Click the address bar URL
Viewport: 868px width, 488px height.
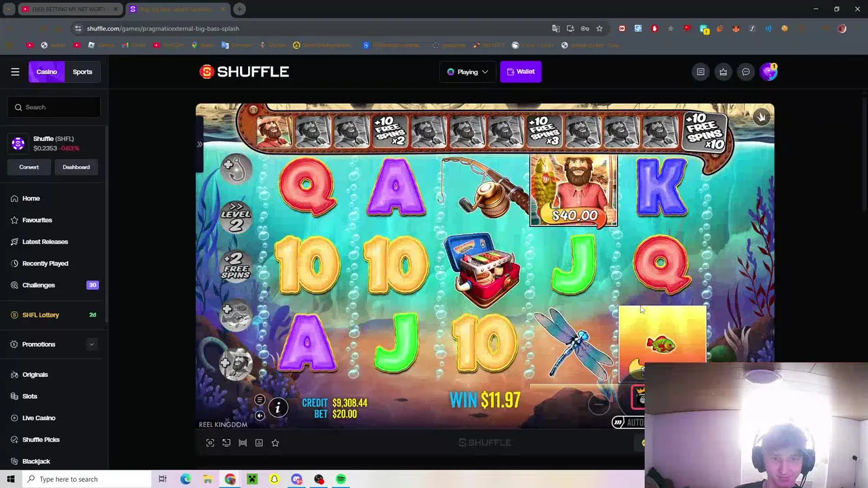coord(163,28)
